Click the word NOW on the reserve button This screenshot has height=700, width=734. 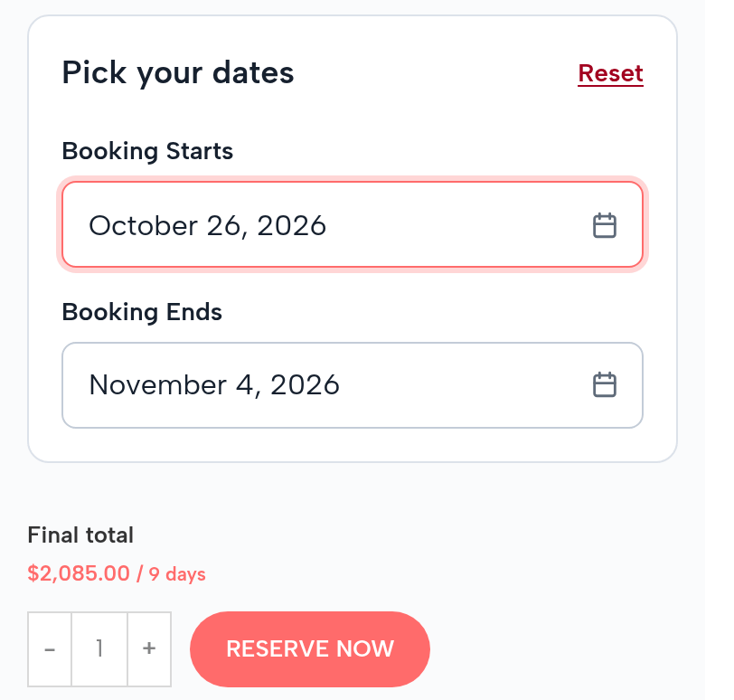point(365,649)
